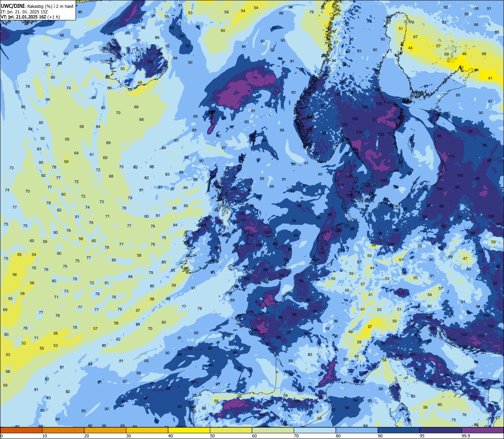This screenshot has width=504, height=439.
Task: Click legend tick label "20"
Action: [x=87, y=436]
